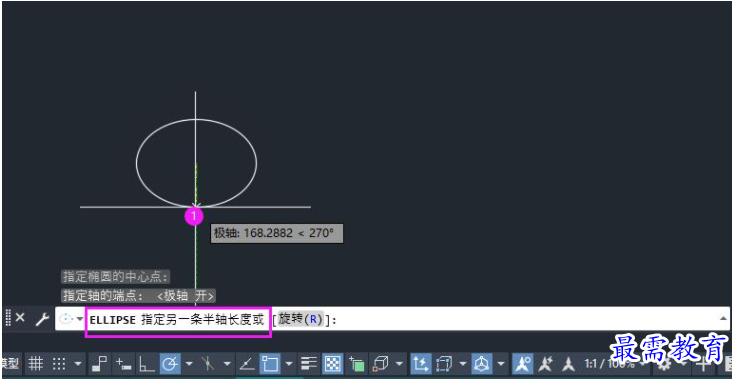Open 3D object snap dropdown

point(399,364)
